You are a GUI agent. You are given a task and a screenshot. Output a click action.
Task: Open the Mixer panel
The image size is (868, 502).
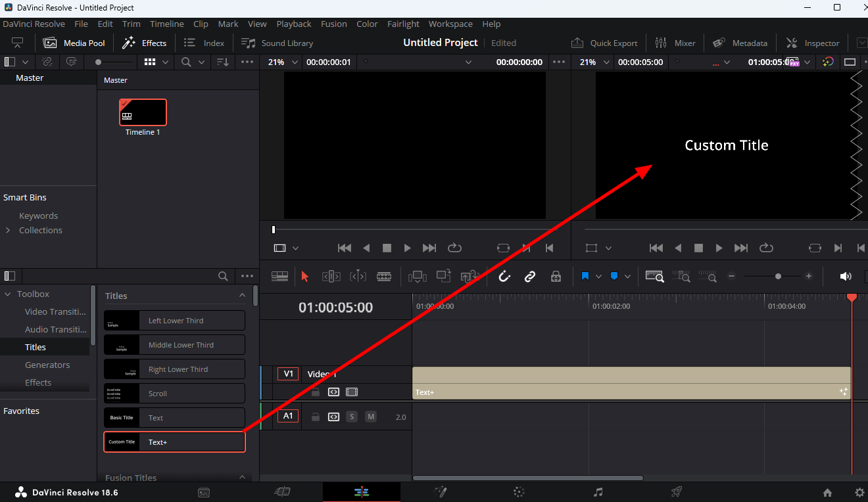(x=675, y=43)
